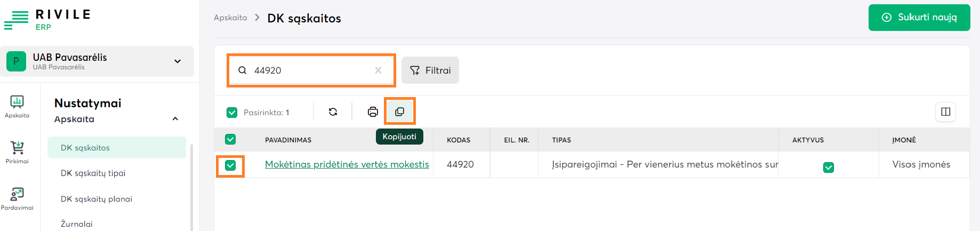Open Apskaita module in sidebar
The image size is (980, 231).
pyautogui.click(x=17, y=106)
